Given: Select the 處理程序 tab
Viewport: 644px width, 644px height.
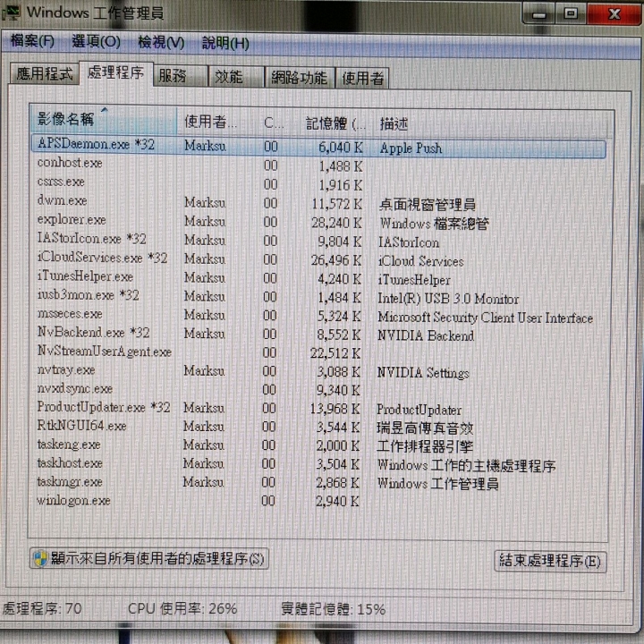Looking at the screenshot, I should tap(115, 73).
